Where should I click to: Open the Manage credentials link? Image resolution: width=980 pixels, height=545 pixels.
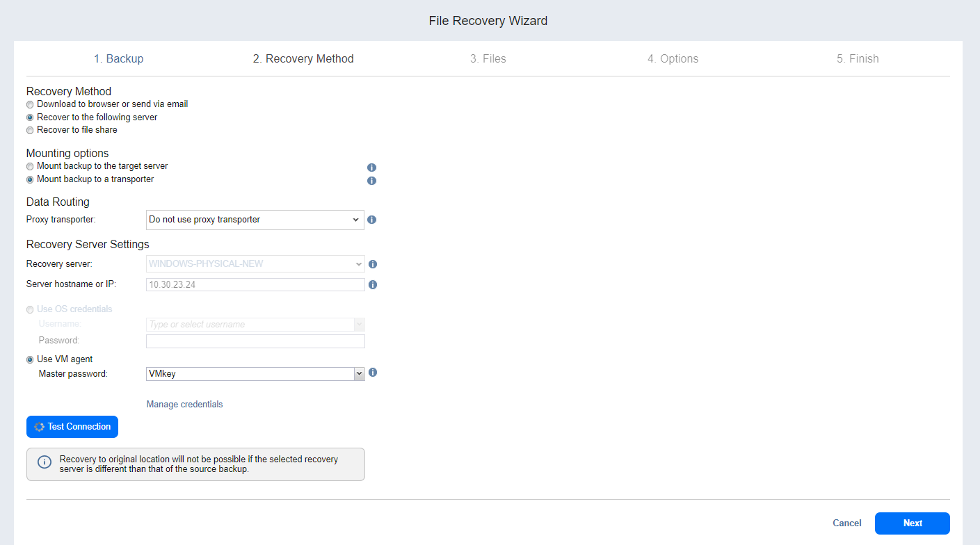(x=184, y=405)
